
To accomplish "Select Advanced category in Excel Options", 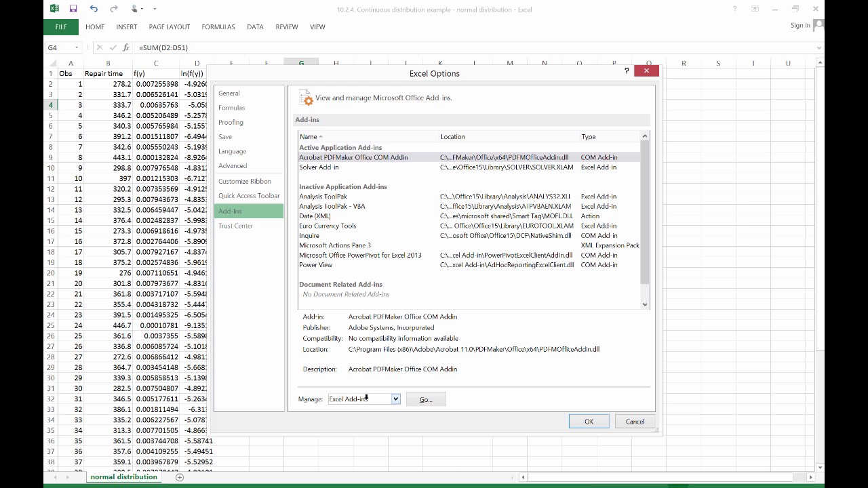I will click(x=249, y=165).
